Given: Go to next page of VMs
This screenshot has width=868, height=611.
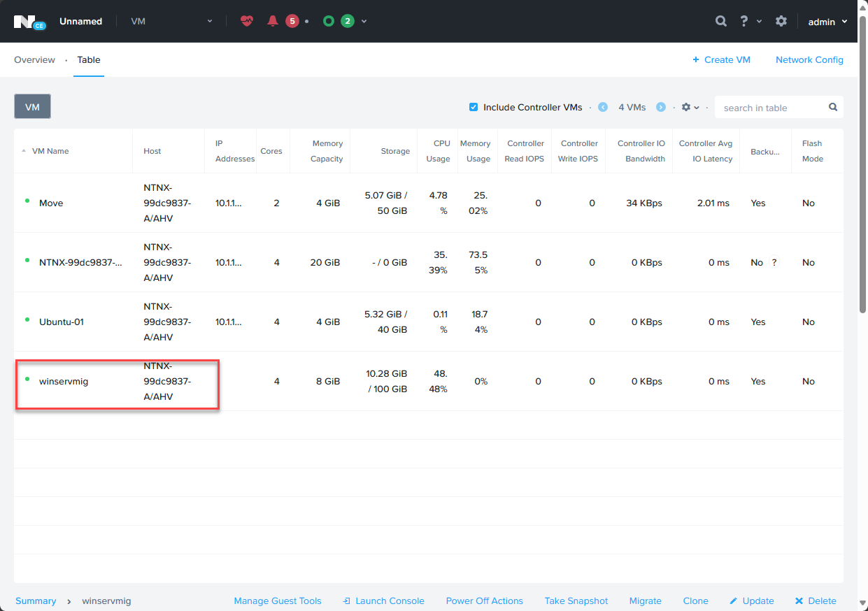Looking at the screenshot, I should [660, 107].
